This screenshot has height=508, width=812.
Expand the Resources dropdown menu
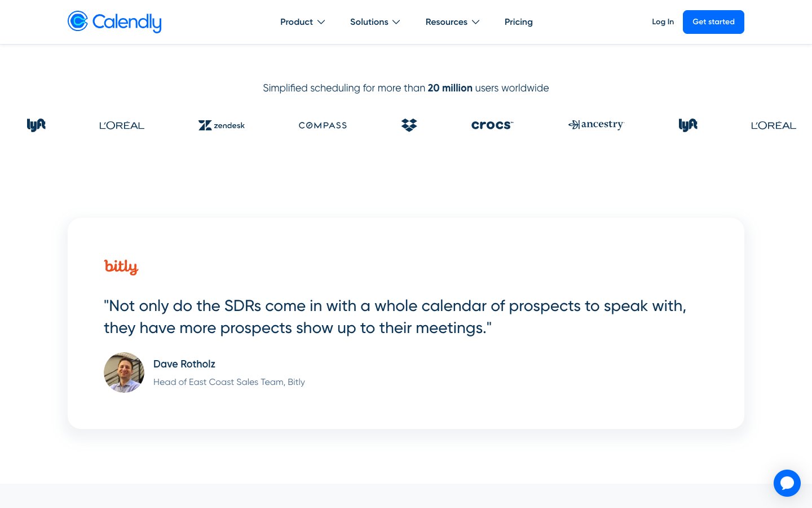[x=452, y=22]
